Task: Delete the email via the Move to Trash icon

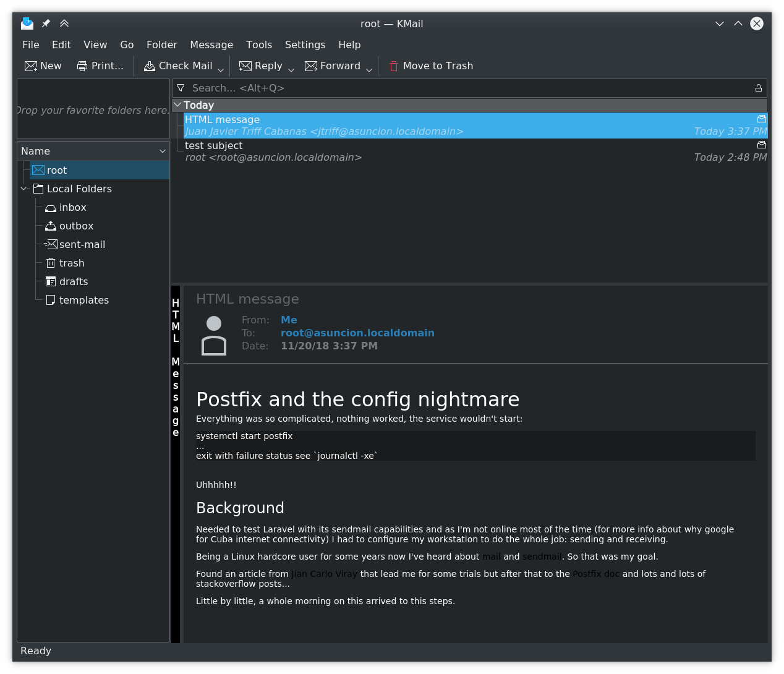Action: pos(394,66)
